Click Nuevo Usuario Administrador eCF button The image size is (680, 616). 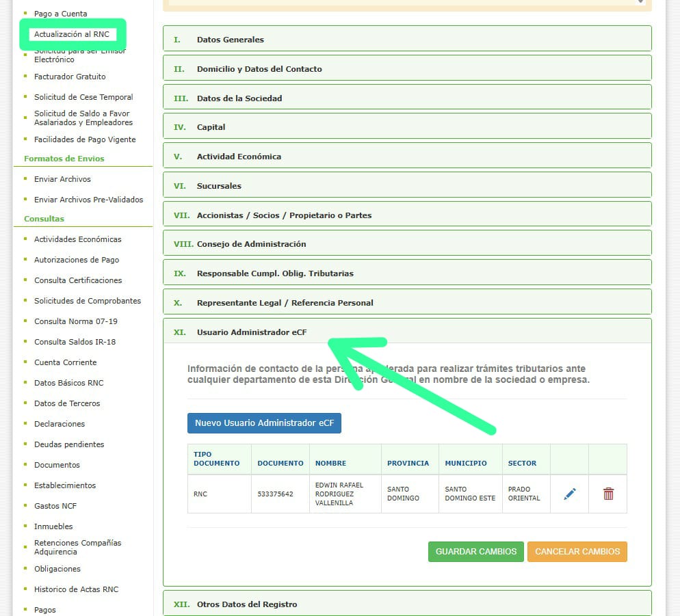coord(264,423)
